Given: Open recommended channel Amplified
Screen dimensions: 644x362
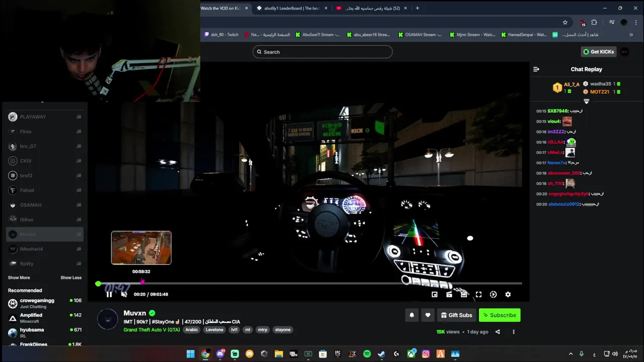Looking at the screenshot, I should point(45,318).
